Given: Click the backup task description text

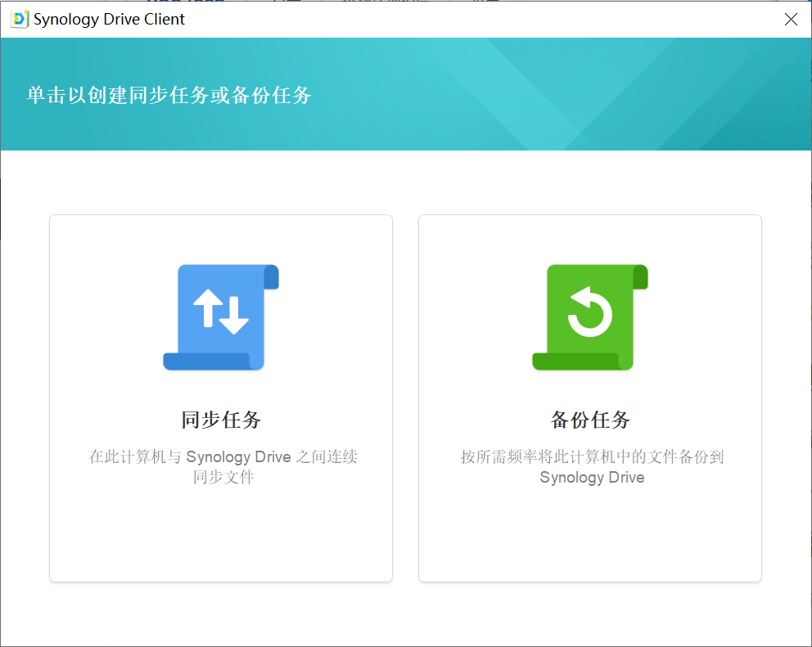Looking at the screenshot, I should click(592, 466).
